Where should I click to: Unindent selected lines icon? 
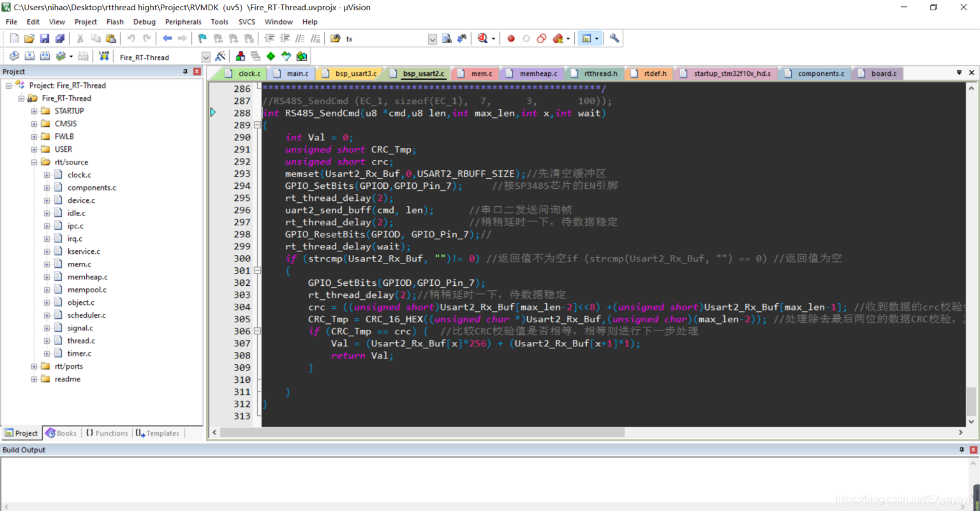tap(285, 38)
